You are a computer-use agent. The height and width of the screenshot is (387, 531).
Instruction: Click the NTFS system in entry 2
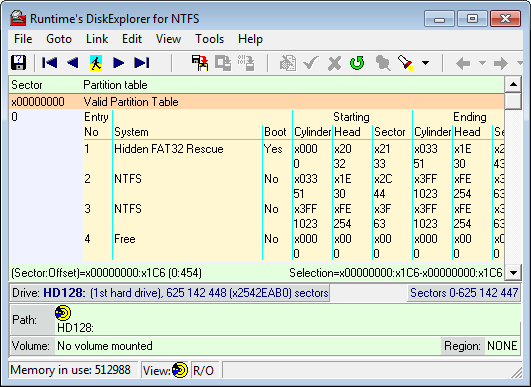tap(128, 178)
